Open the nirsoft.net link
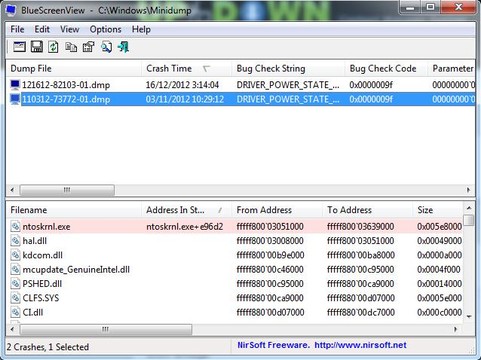 (x=360, y=345)
